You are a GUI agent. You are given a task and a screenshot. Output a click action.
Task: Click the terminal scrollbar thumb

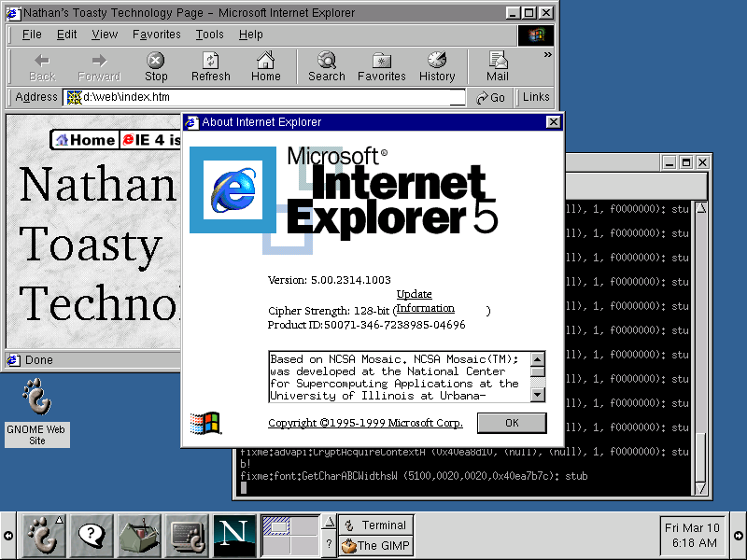(x=701, y=457)
